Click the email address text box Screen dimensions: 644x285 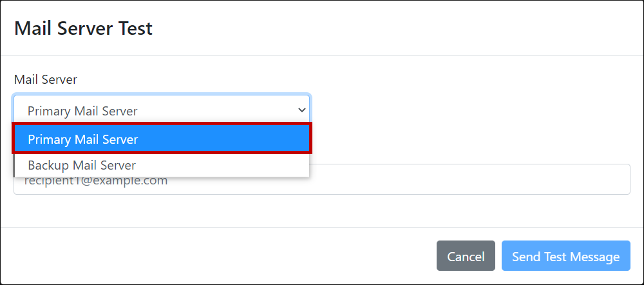451,181
